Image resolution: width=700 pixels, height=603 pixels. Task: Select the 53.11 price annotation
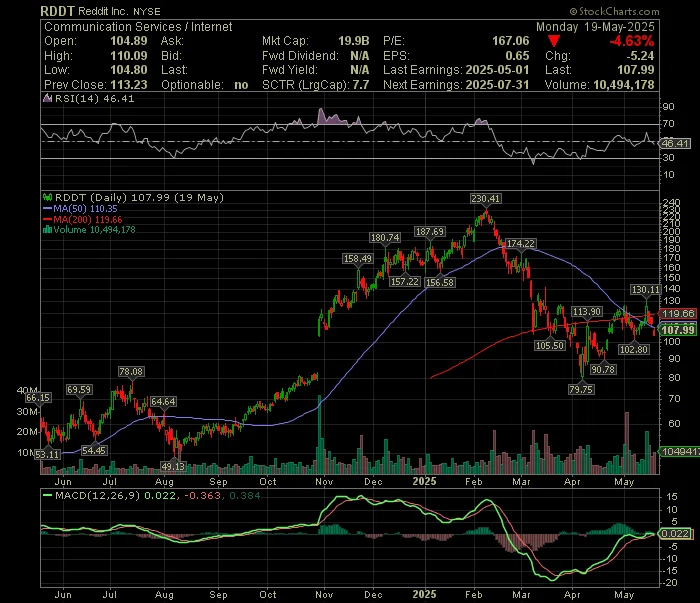tap(47, 454)
